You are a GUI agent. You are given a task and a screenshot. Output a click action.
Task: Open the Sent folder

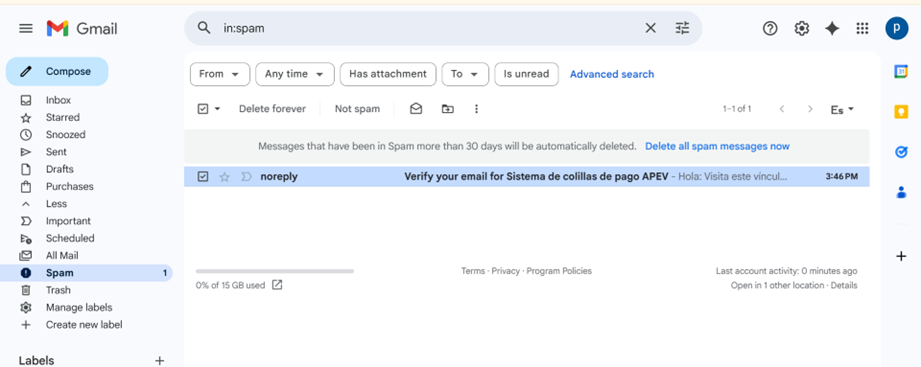(x=56, y=151)
